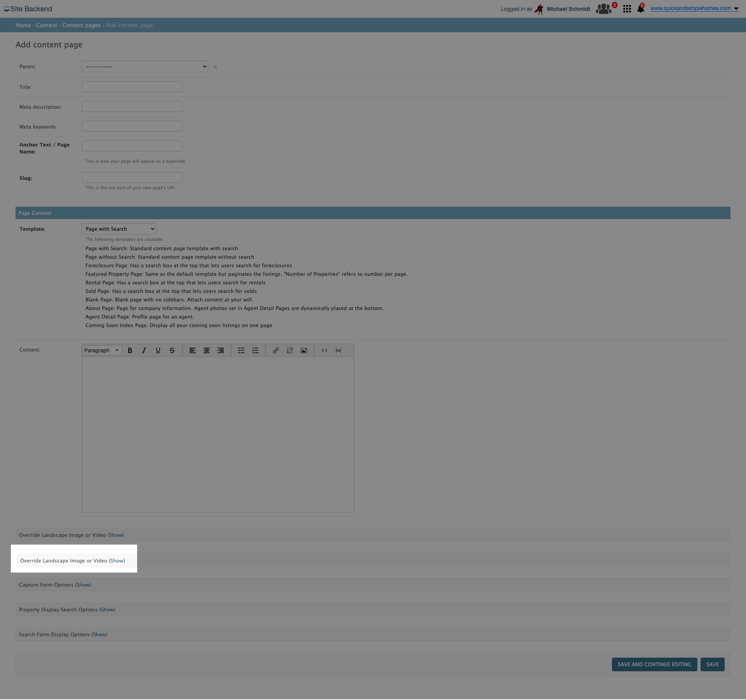Image resolution: width=746 pixels, height=700 pixels.
Task: Open the Paragraph format dropdown
Action: 102,350
